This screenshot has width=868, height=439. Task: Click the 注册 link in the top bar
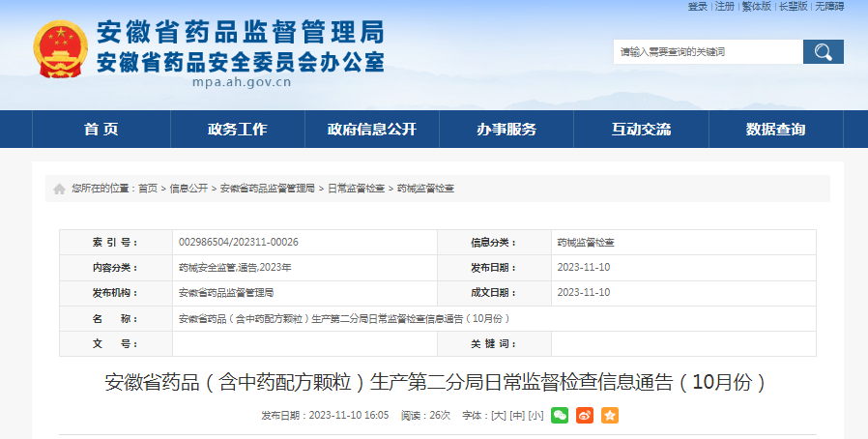(x=725, y=7)
